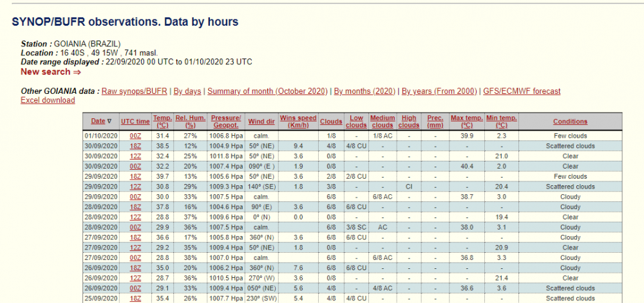Sort by the Date column header
The image size is (644, 303).
[98, 121]
